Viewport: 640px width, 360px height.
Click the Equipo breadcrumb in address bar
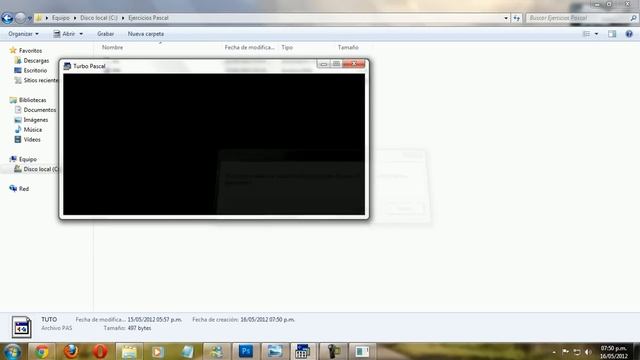tap(60, 18)
